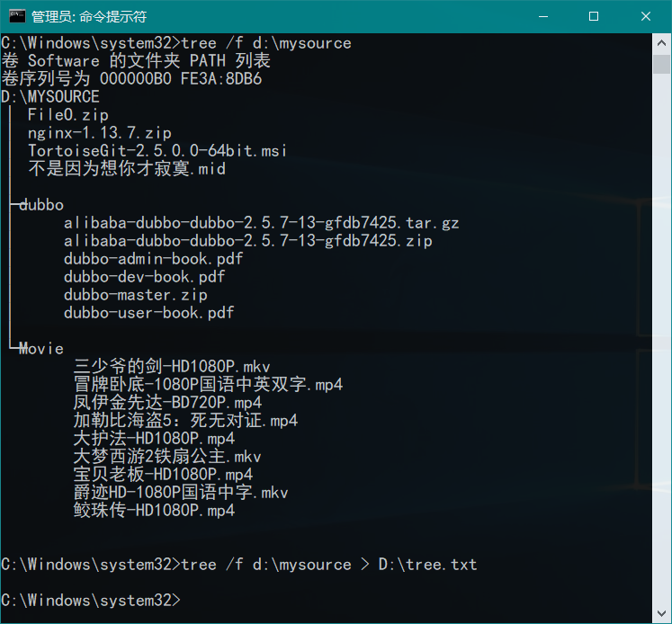Click file 爵迹HD-1080P国语中字.mkv
The image size is (672, 624).
coord(181,493)
